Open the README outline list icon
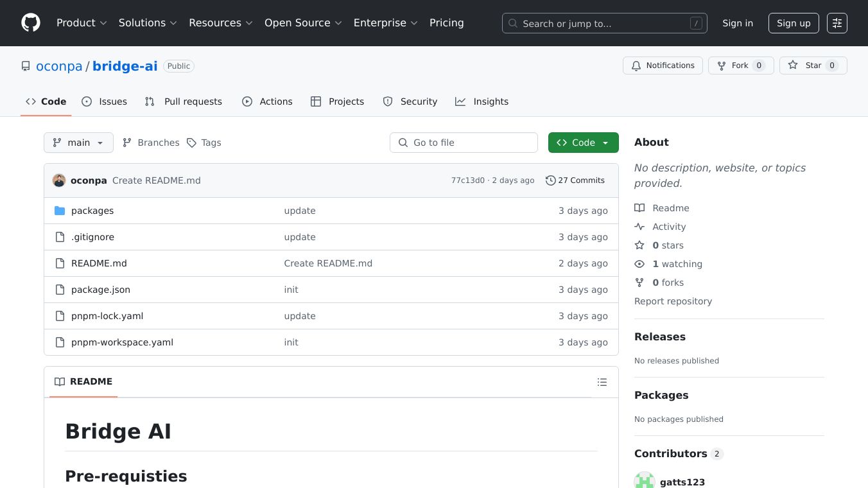 602,382
